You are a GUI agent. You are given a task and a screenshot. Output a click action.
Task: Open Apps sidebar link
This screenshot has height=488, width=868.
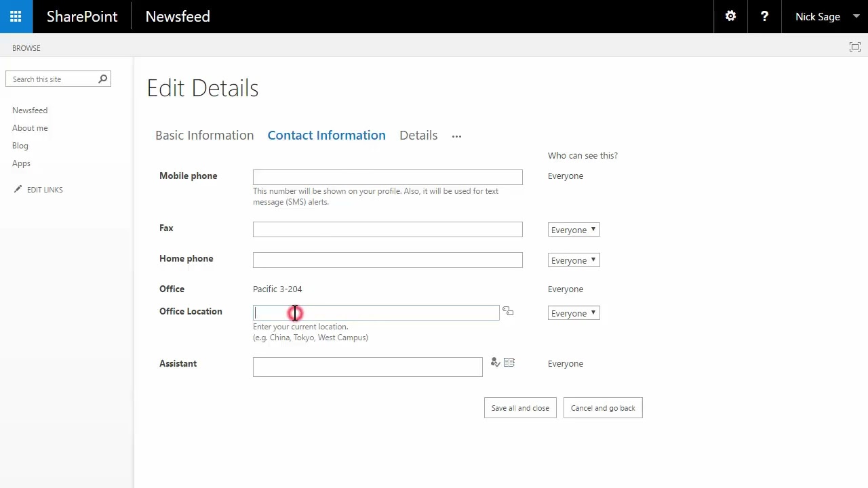(x=21, y=163)
